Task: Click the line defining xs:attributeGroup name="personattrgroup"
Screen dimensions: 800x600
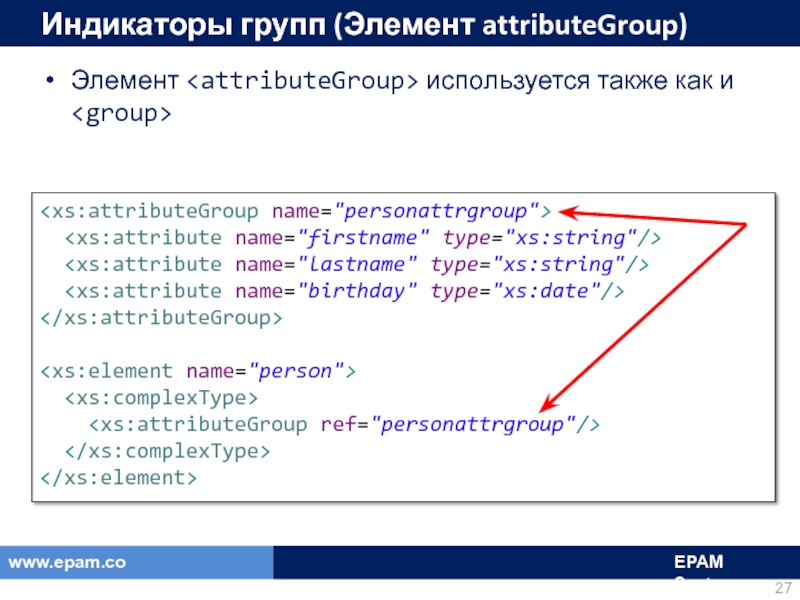Action: coord(296,211)
